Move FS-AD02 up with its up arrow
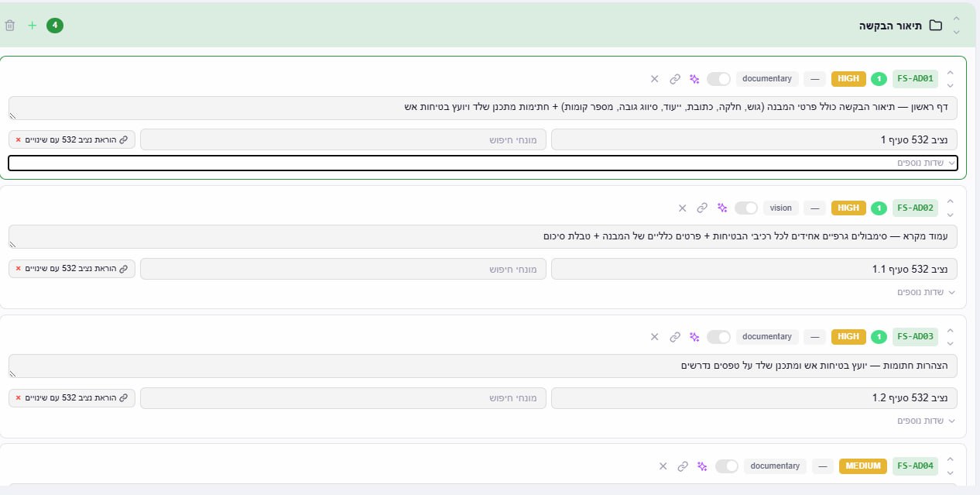 (x=951, y=201)
